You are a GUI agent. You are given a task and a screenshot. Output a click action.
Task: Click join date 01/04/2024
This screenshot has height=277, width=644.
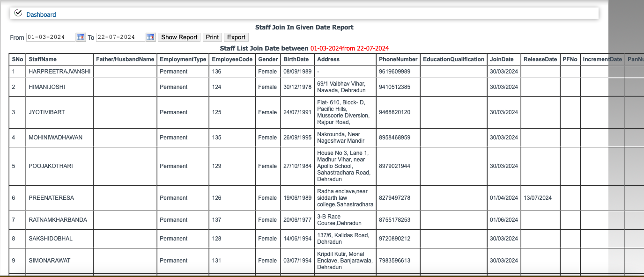tap(504, 198)
